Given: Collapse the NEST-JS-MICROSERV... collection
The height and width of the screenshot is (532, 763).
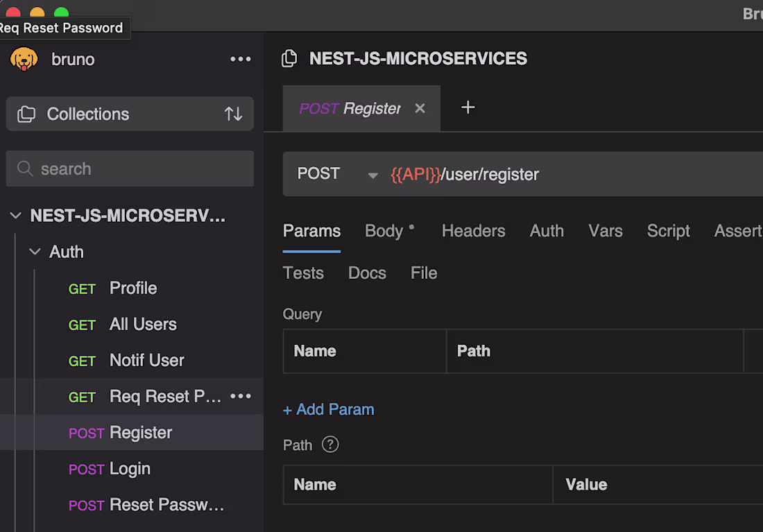Looking at the screenshot, I should pos(15,215).
